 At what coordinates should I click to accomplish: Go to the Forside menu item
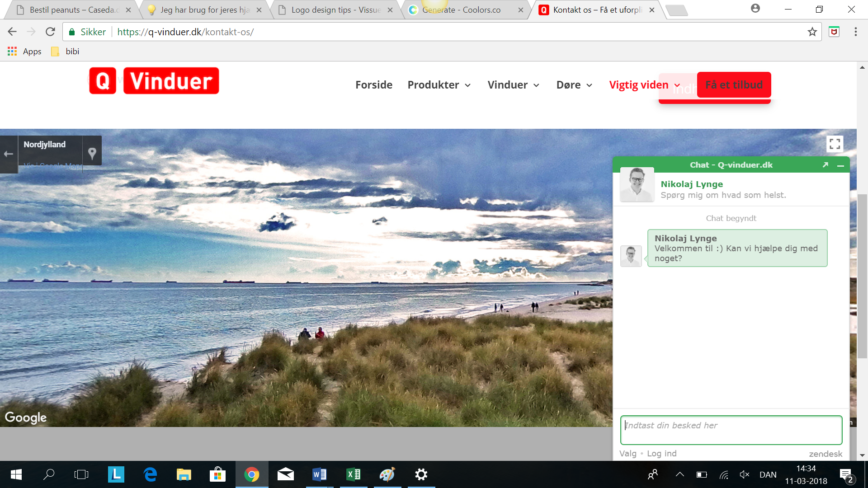pos(373,85)
